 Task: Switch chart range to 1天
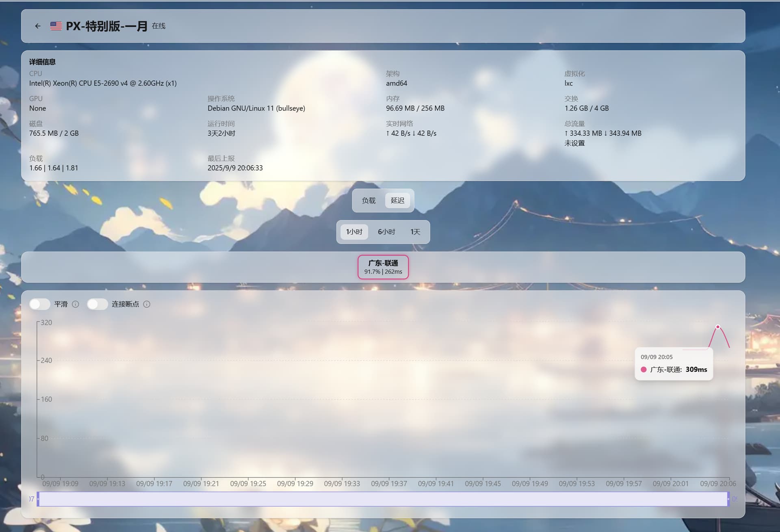pyautogui.click(x=415, y=232)
